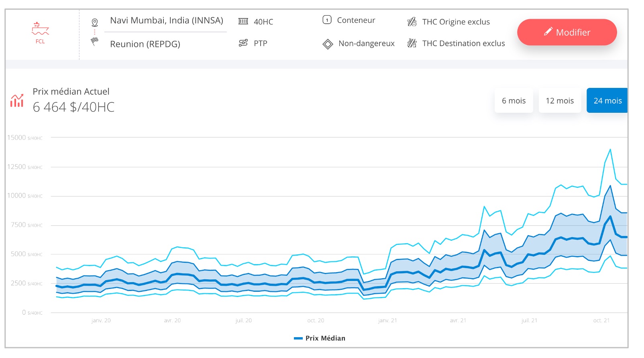Click the pencil icon in Modifier button
Image resolution: width=644 pixels, height=358 pixels.
coord(548,32)
